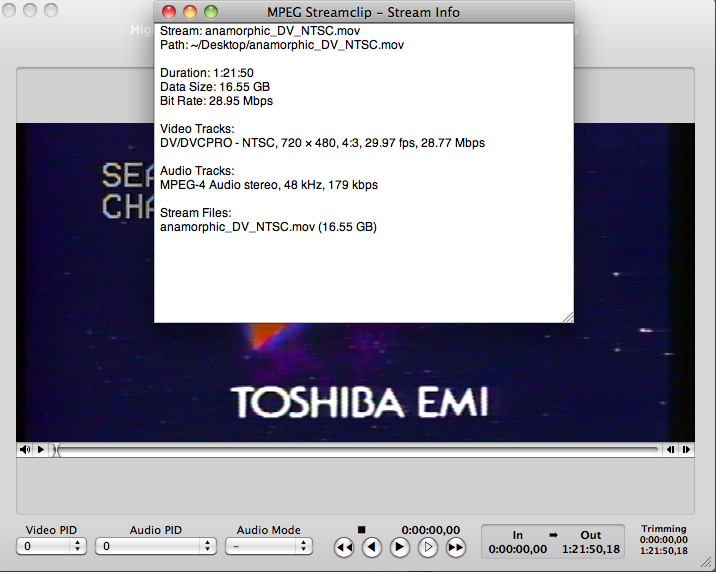The width and height of the screenshot is (716, 572).
Task: Click the DV/DVCPRO - NTSC video track line
Action: coord(322,143)
